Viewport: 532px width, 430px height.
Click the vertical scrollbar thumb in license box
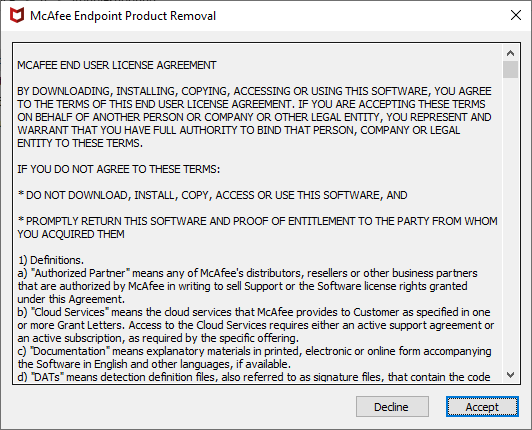[x=510, y=70]
